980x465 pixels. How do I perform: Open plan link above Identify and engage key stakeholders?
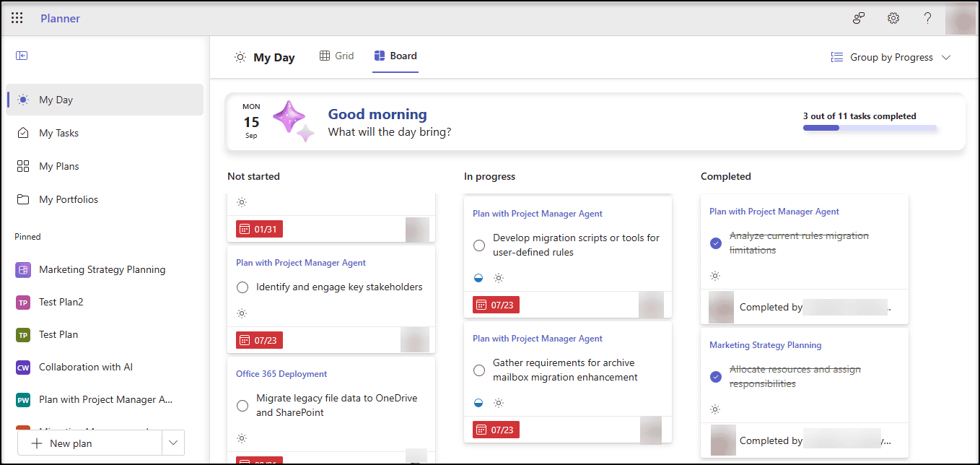tap(301, 263)
